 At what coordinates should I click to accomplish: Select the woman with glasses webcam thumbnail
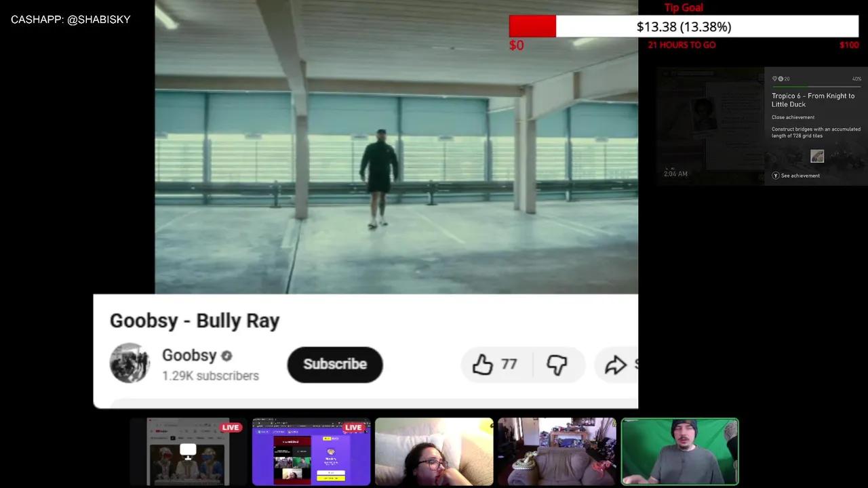(x=434, y=452)
